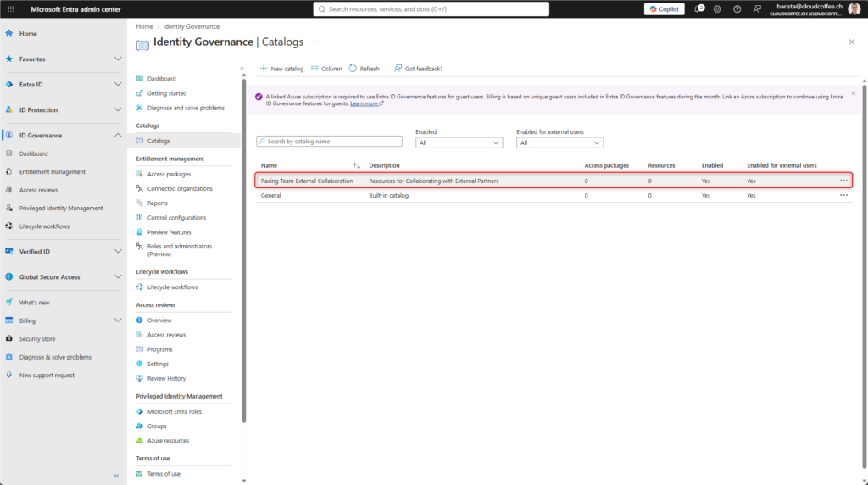Expand the Billing section
Screen dimensions: 868x485
click(118, 321)
